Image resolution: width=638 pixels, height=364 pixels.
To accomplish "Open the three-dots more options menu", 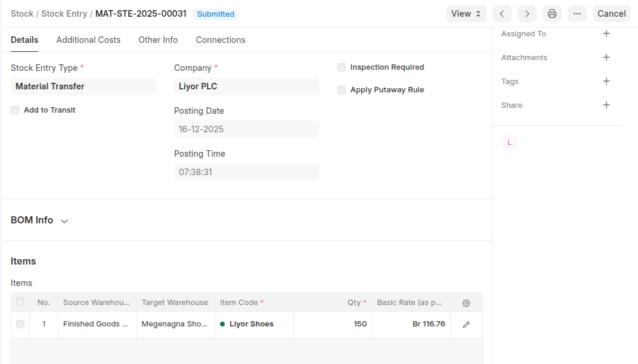I will [577, 14].
